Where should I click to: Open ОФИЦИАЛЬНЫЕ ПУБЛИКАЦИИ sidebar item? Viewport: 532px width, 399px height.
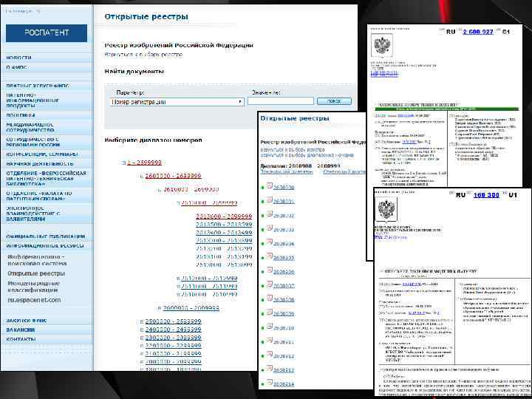tap(46, 236)
